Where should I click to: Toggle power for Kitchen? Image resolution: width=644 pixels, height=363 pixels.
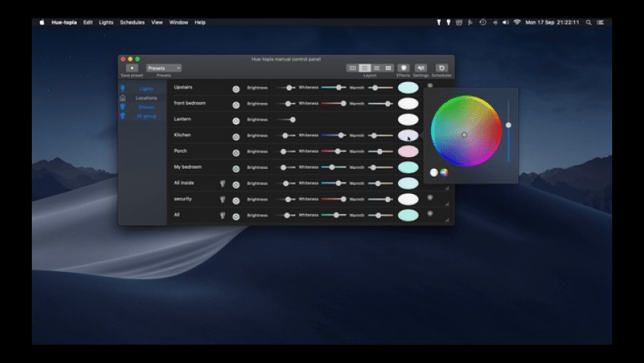click(x=236, y=137)
